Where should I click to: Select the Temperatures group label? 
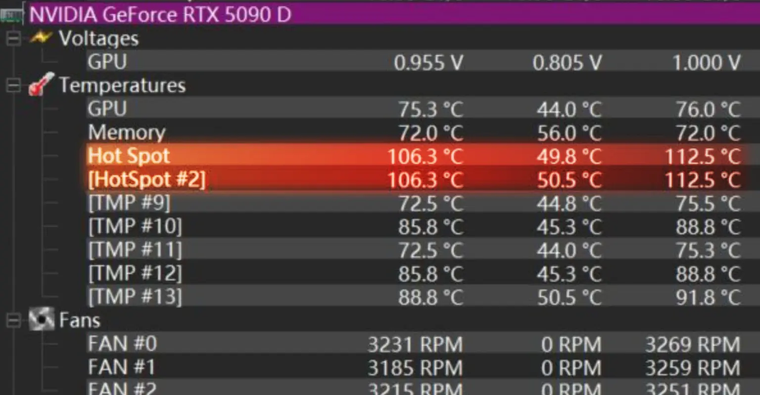122,85
